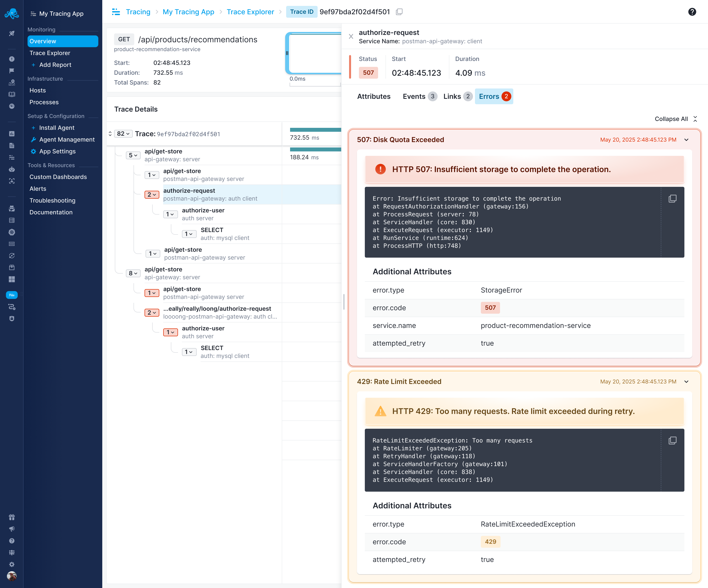The width and height of the screenshot is (708, 588).
Task: Open the megaphone announcements icon
Action: 12,529
